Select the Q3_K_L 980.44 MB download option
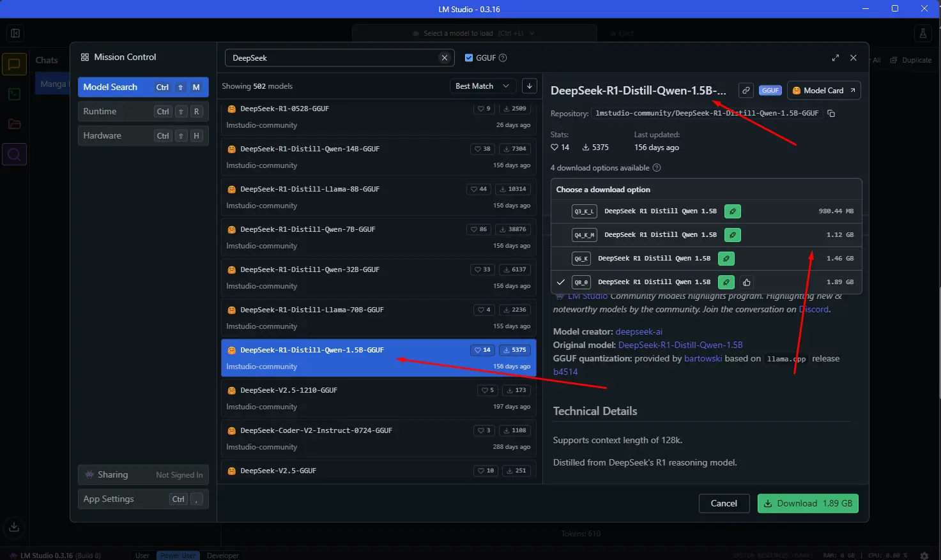Screen dimensions: 941x560 click(706, 211)
